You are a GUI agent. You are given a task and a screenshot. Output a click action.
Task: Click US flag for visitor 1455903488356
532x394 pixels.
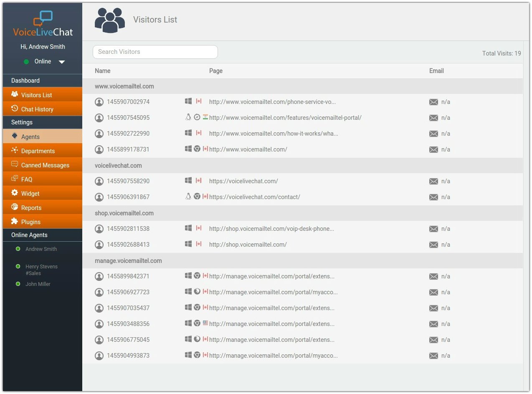pyautogui.click(x=205, y=323)
